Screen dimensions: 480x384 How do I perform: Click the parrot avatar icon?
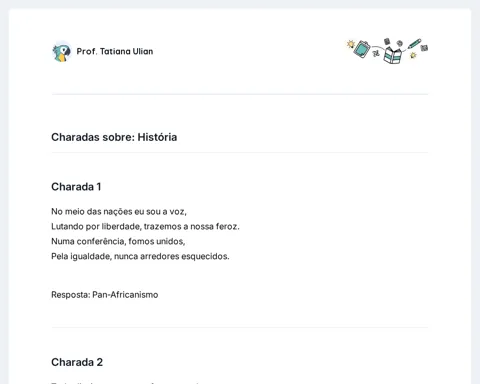pos(62,52)
